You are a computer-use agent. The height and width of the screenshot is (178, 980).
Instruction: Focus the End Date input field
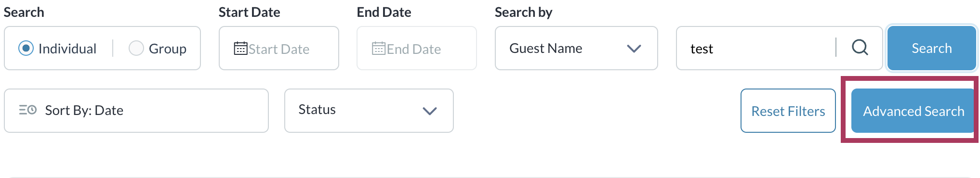(417, 48)
